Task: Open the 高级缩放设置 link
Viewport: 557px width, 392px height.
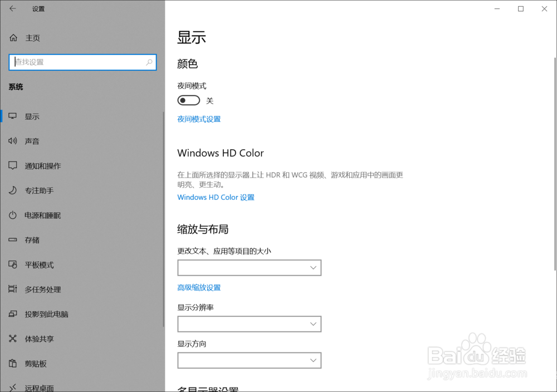Action: pyautogui.click(x=199, y=288)
